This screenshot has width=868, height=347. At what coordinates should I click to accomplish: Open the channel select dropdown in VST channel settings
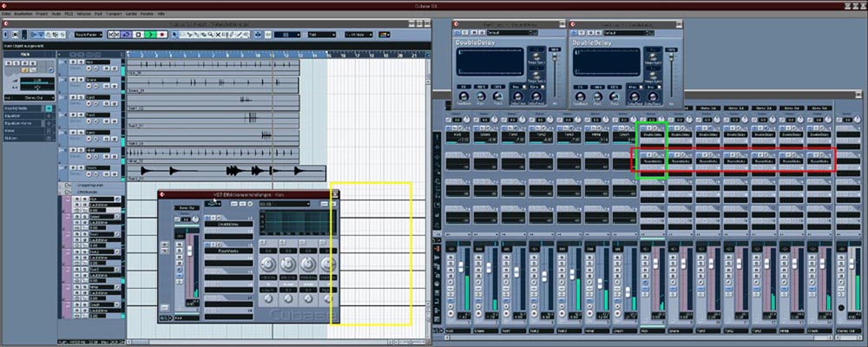point(214,204)
